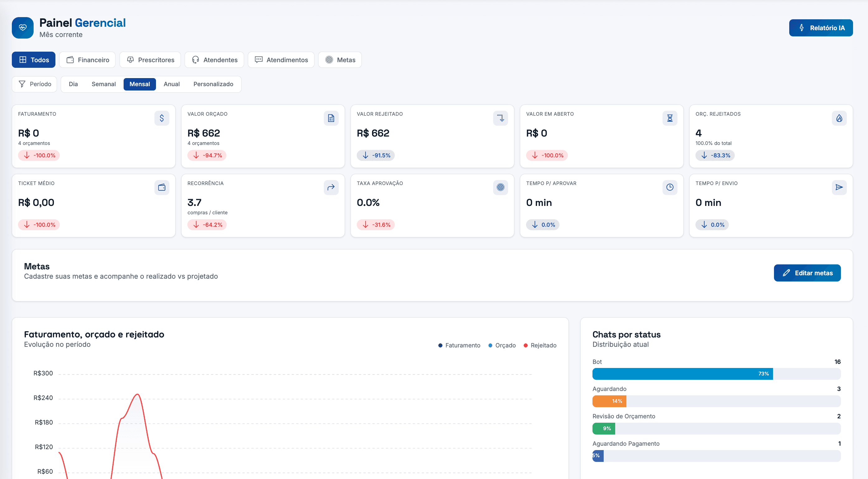868x479 pixels.
Task: Select the Dia period option
Action: [73, 84]
